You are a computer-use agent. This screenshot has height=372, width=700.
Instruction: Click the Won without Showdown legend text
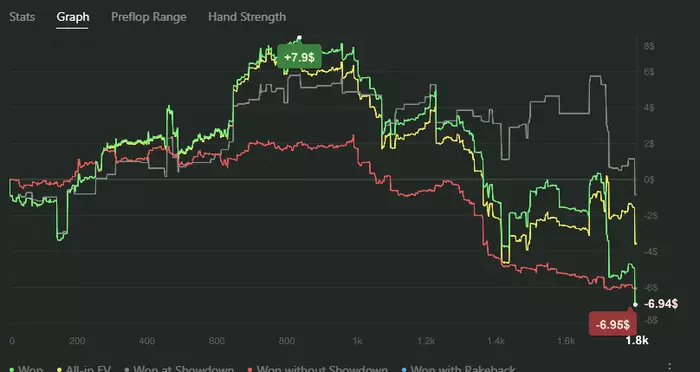tap(322, 369)
